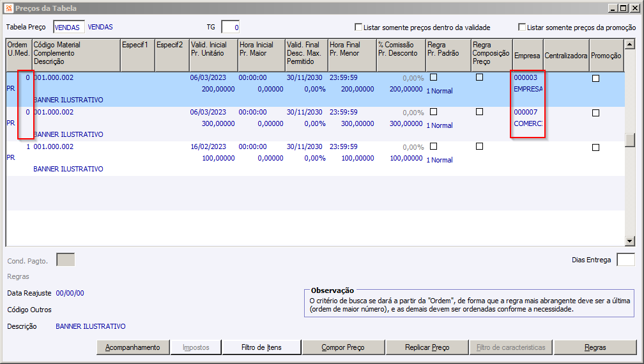Click the vertical scrollbar thumb
This screenshot has width=644, height=364.
(630, 139)
